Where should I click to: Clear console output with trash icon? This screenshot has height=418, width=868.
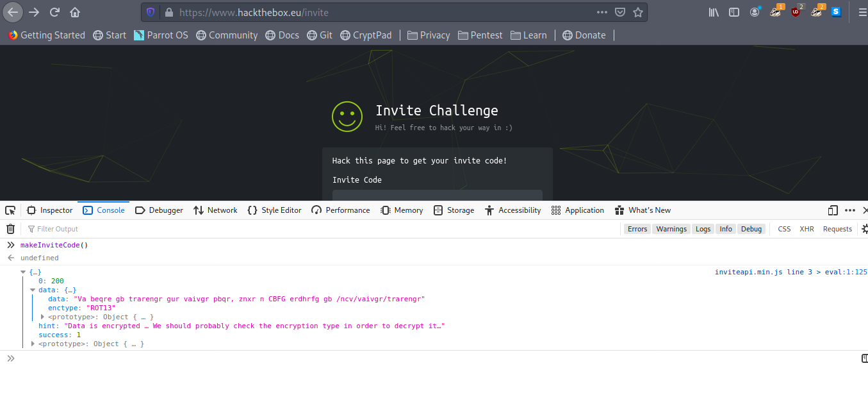pos(10,229)
